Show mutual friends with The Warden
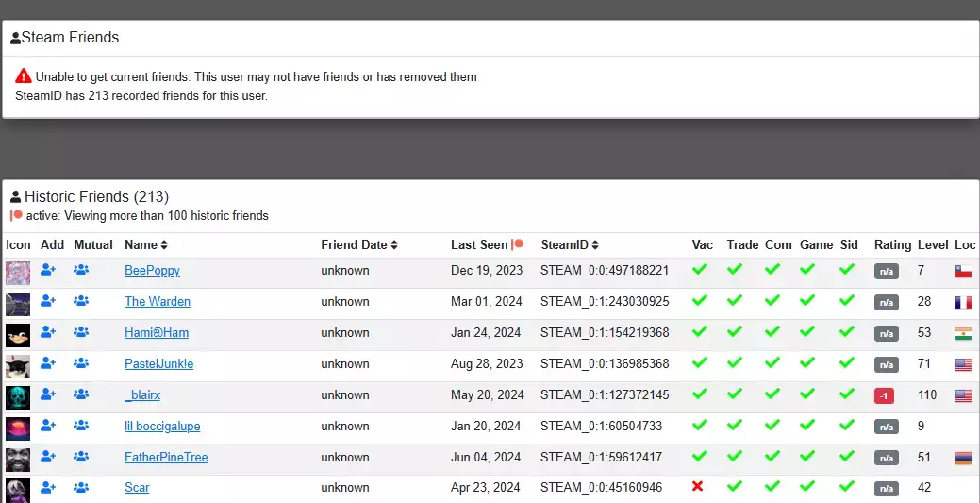The height and width of the screenshot is (503, 980). 80,301
